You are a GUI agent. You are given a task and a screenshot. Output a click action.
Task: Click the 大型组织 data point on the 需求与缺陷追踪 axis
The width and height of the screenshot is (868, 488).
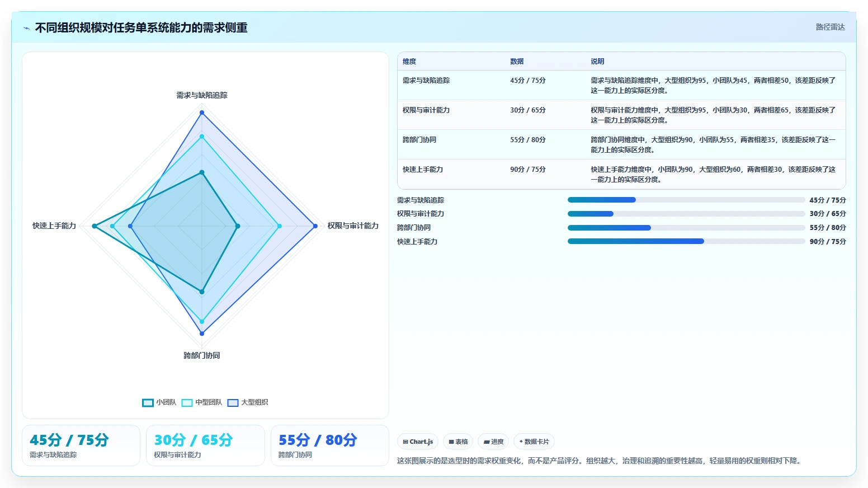pyautogui.click(x=202, y=112)
